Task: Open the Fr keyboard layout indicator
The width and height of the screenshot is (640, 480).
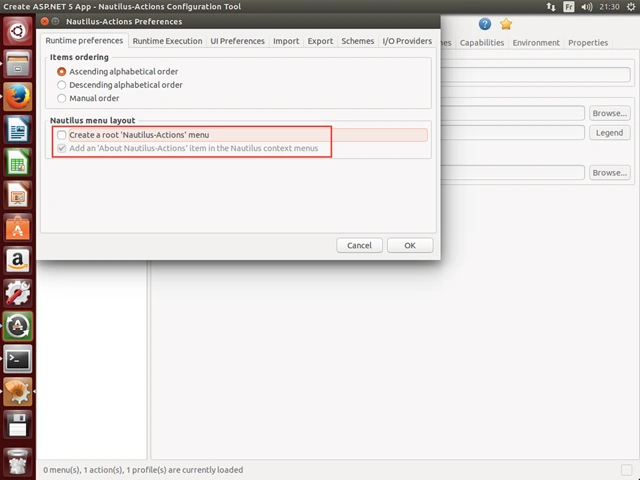Action: pyautogui.click(x=569, y=7)
